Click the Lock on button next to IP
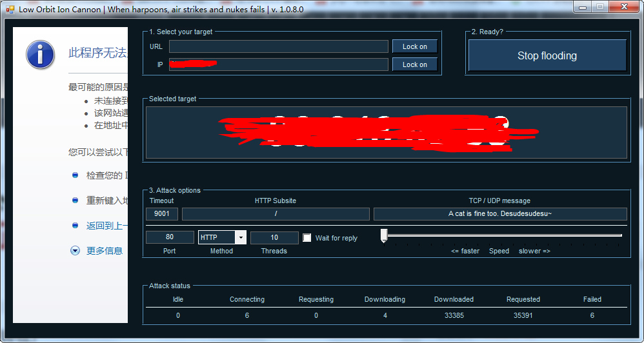 (414, 64)
